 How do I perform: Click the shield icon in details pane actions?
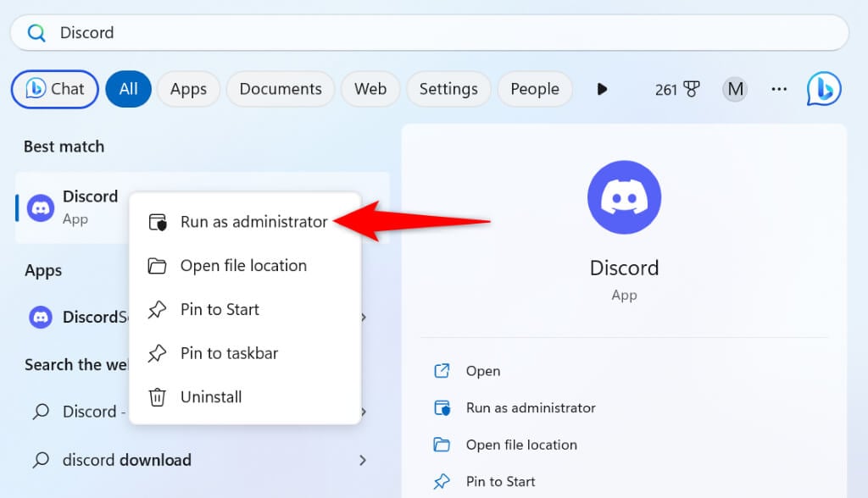click(x=442, y=408)
